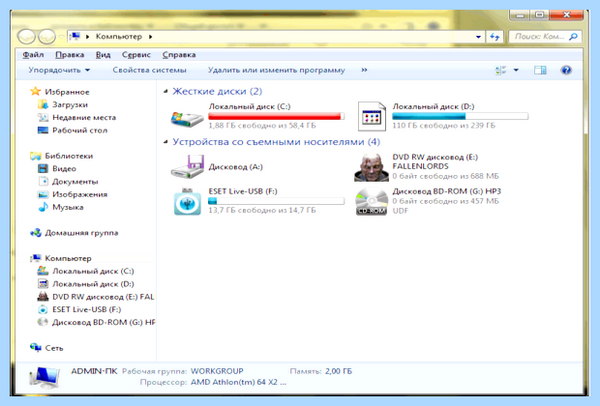Click the Домашняя группа icon
Screen dimensions: 600x406
click(x=35, y=233)
